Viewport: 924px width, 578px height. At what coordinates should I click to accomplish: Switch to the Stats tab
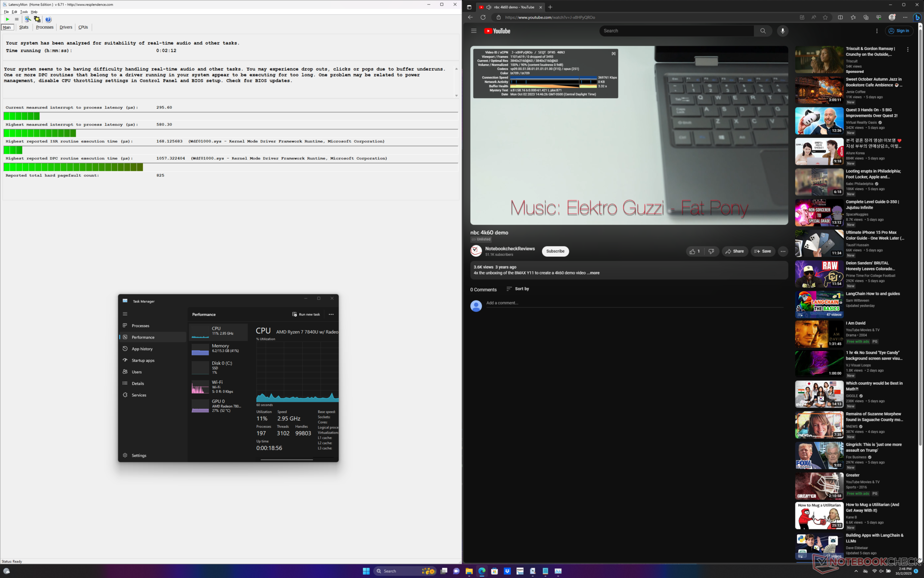tap(24, 27)
